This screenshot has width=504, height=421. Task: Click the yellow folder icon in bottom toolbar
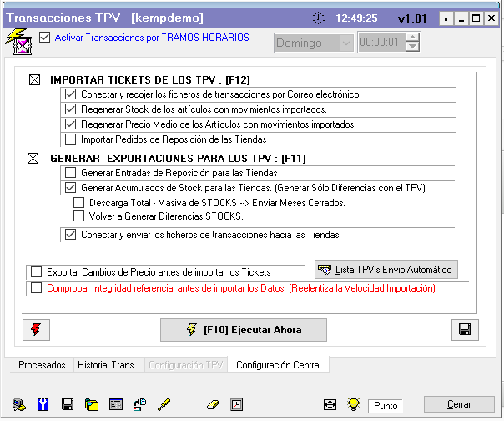(x=92, y=404)
